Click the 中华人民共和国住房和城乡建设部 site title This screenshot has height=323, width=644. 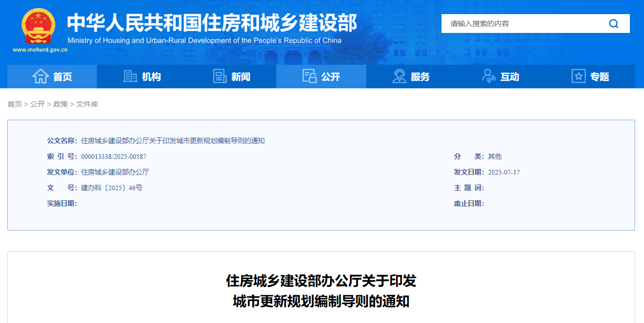(212, 22)
